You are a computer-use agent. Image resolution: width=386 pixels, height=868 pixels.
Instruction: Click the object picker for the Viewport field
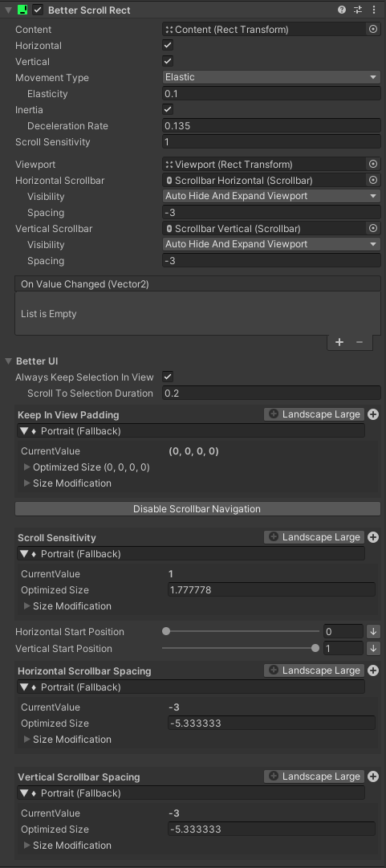373,164
